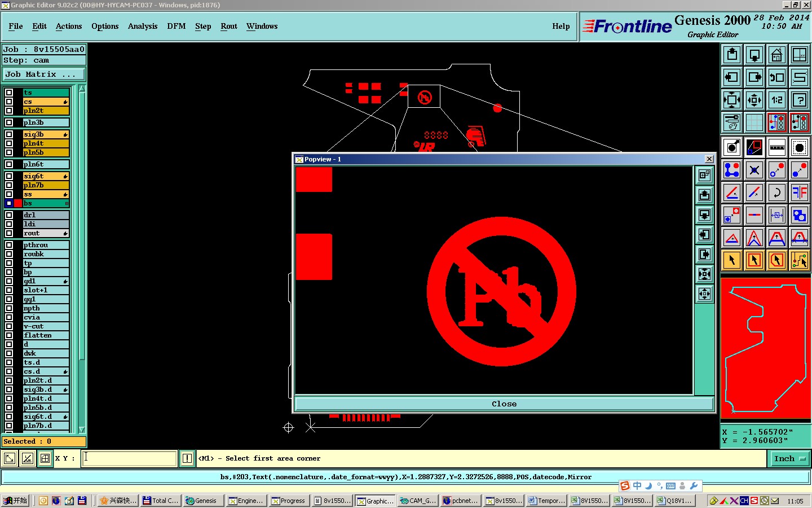The width and height of the screenshot is (812, 508).
Task: Click the pan left icon in main toolbar
Action: [732, 77]
